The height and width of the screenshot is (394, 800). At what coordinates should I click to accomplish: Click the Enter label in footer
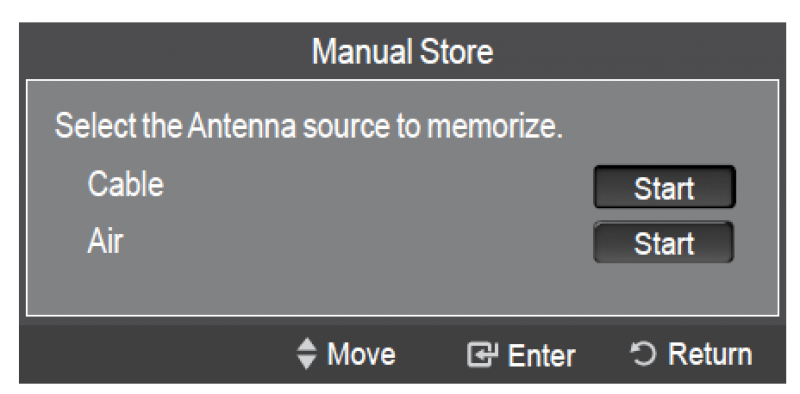[542, 355]
